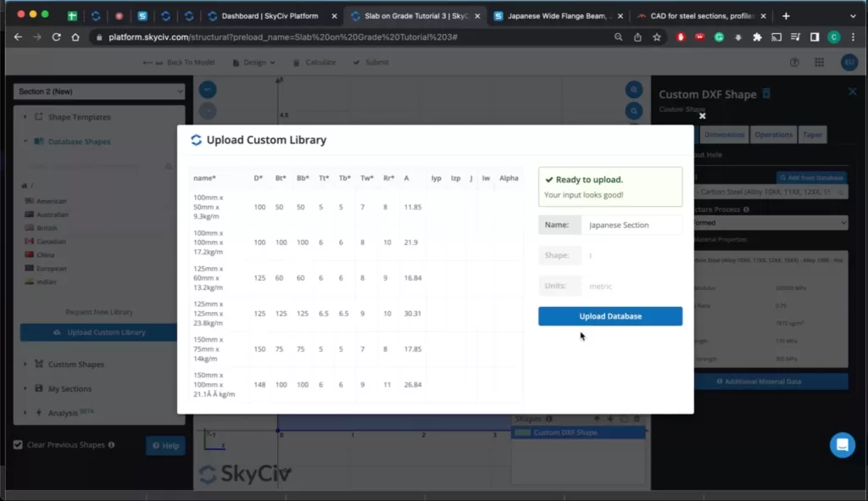Open the Canadian shapes library

[x=51, y=242]
